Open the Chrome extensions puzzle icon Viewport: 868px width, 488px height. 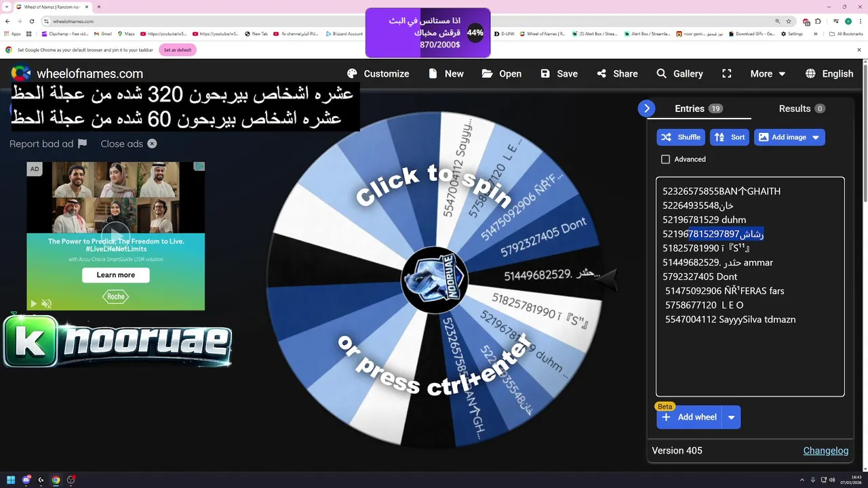point(817,22)
